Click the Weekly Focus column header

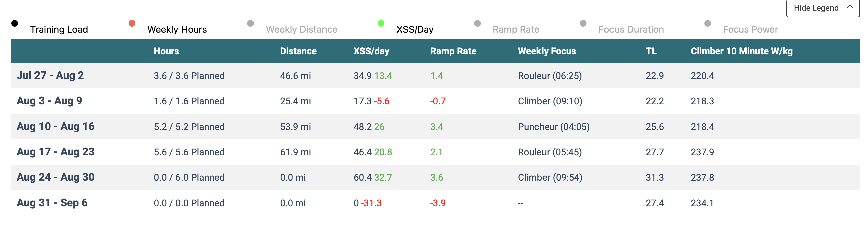pos(547,51)
